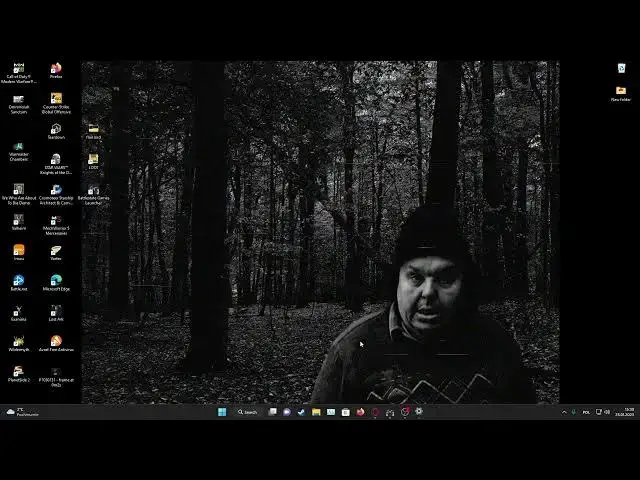Open Steam from the taskbar
The image size is (640, 480).
pyautogui.click(x=301, y=412)
